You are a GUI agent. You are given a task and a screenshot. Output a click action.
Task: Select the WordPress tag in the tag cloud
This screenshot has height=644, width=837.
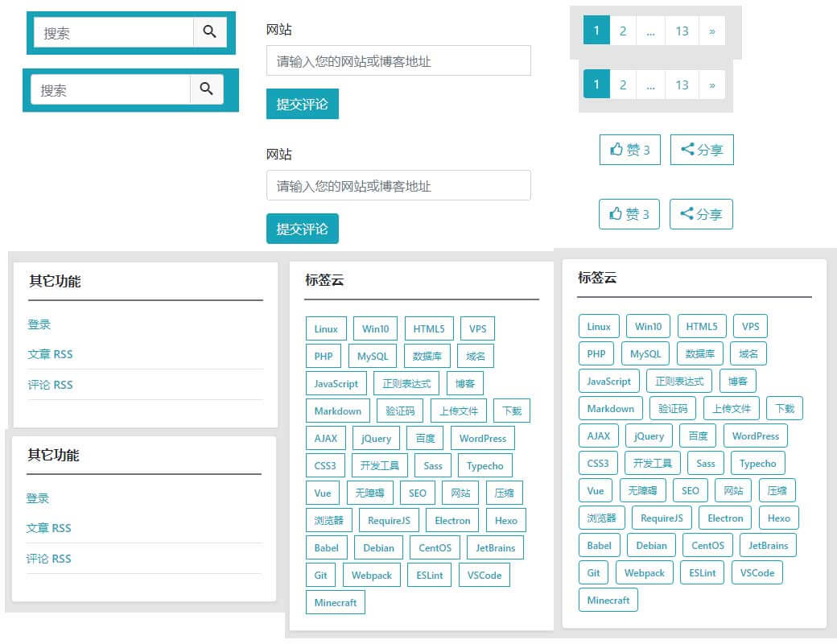tap(482, 438)
